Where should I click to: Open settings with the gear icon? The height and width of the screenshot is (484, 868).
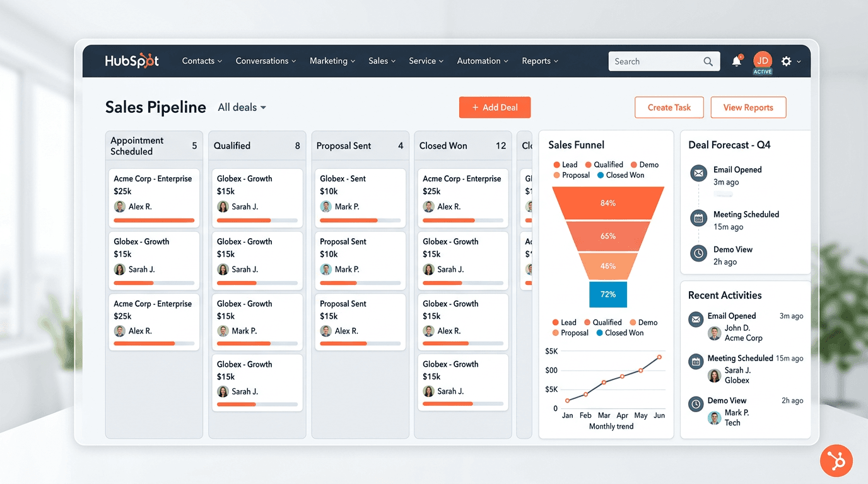[786, 61]
